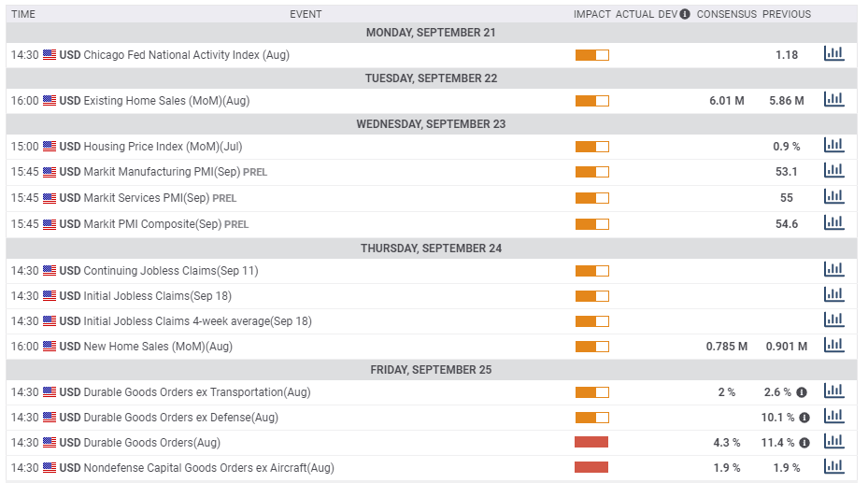Click the Thursday, September 24 date header
This screenshot has height=483, width=868.
click(x=431, y=249)
